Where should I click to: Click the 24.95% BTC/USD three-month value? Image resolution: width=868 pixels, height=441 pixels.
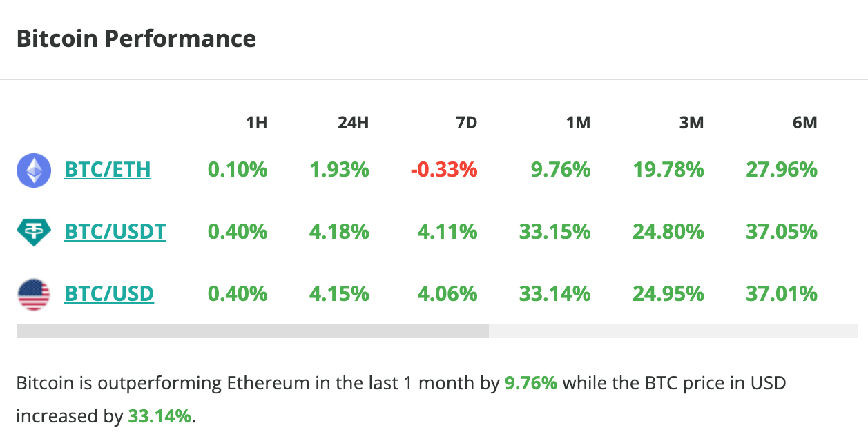[668, 295]
